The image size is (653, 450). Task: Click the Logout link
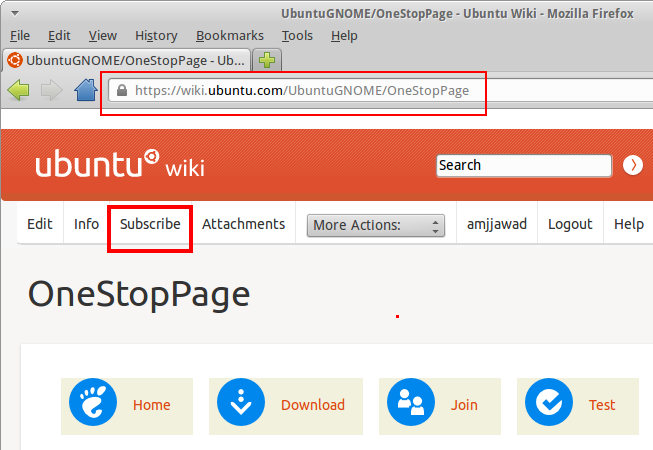tap(570, 224)
